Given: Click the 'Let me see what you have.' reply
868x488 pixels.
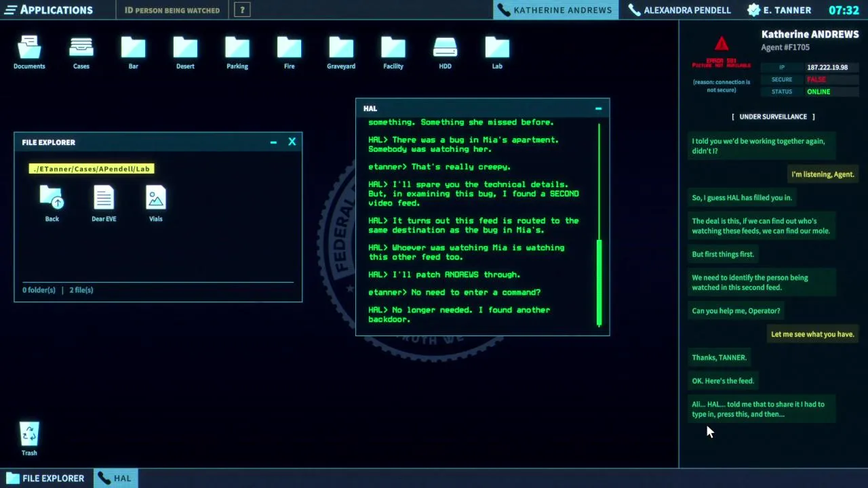Looking at the screenshot, I should point(812,334).
